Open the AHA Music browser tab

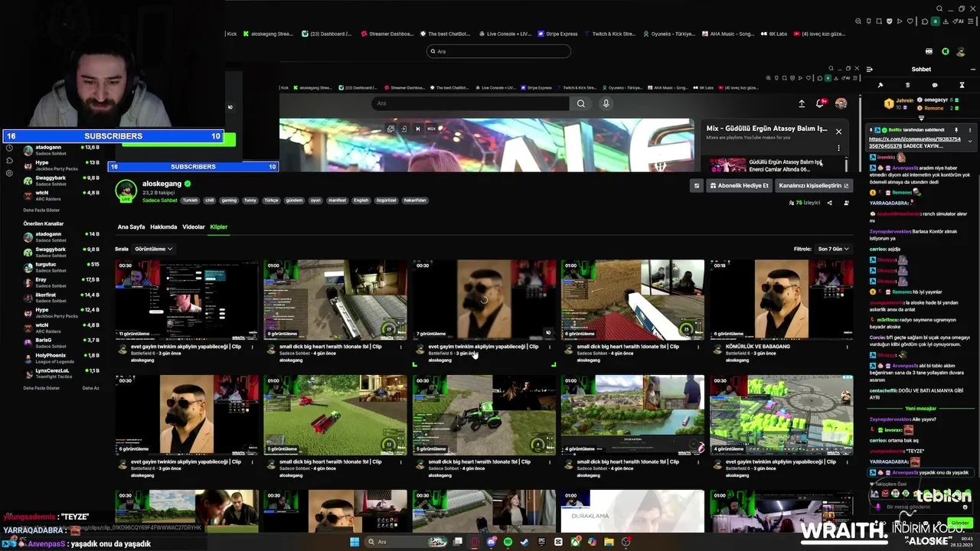coord(728,34)
